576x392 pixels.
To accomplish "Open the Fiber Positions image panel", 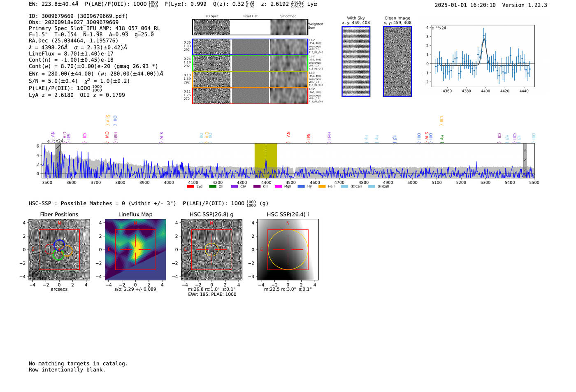I will pos(59,250).
